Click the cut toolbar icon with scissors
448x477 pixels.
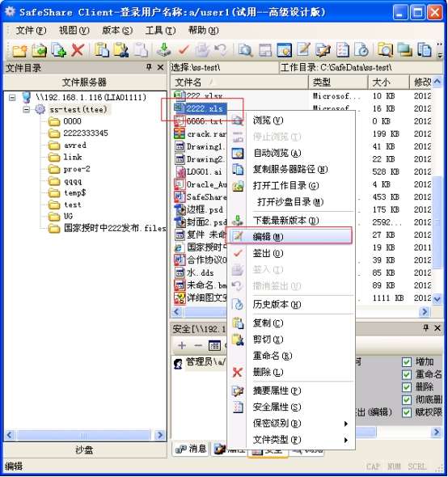[x=120, y=50]
